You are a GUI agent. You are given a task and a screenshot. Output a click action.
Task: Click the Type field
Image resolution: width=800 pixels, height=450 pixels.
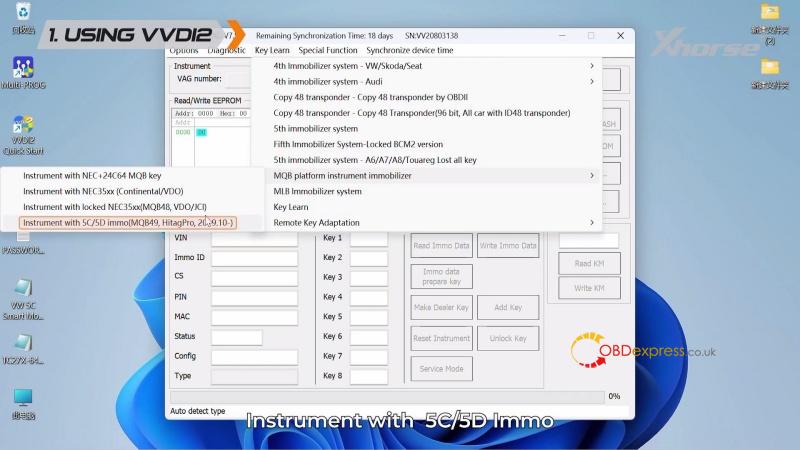pyautogui.click(x=255, y=377)
